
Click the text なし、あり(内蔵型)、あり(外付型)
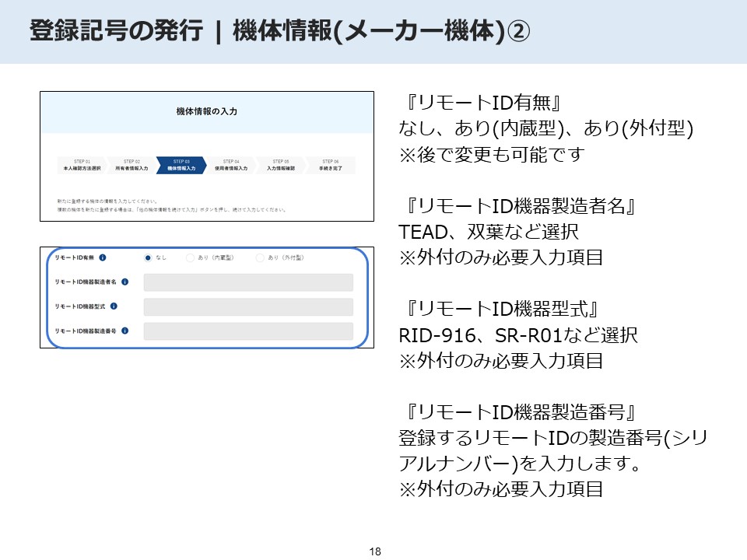pyautogui.click(x=546, y=128)
